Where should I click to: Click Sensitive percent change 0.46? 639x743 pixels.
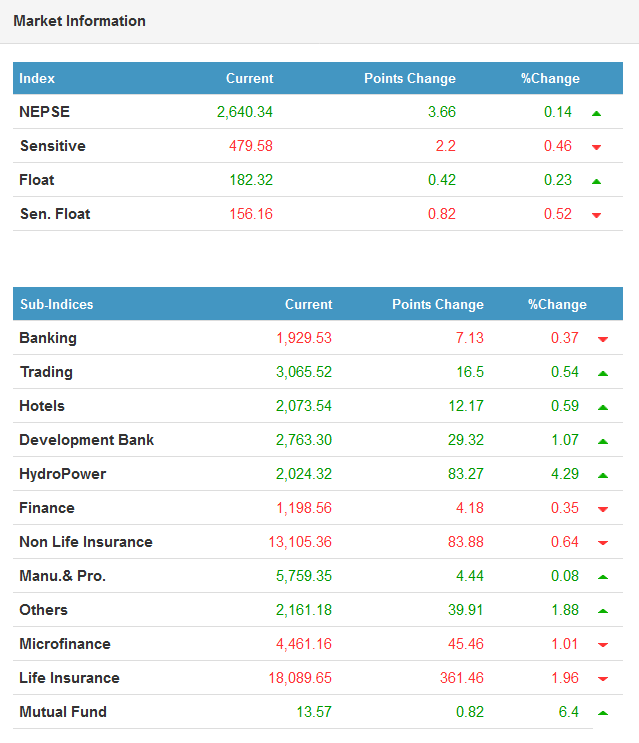(558, 146)
